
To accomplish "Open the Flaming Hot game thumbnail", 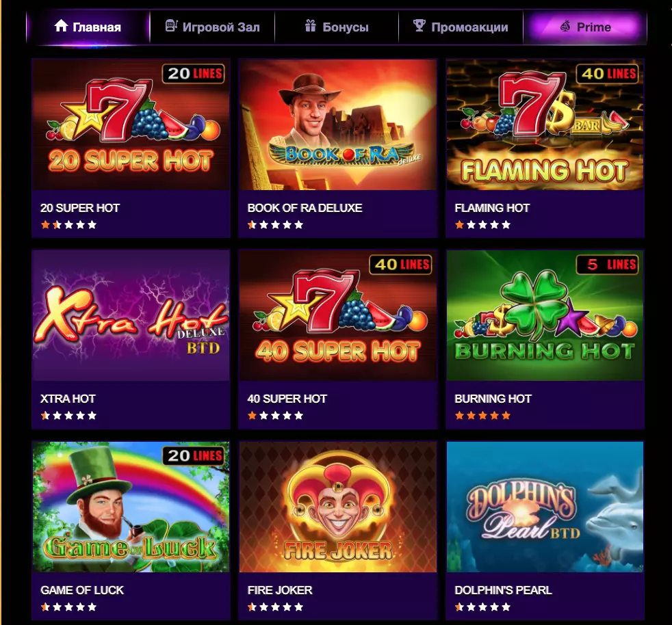I will pos(545,124).
